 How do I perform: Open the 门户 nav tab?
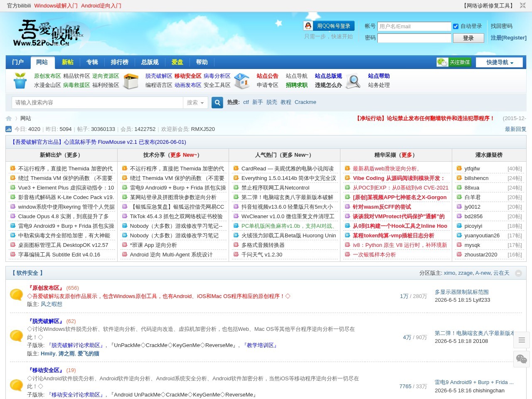click(x=18, y=62)
